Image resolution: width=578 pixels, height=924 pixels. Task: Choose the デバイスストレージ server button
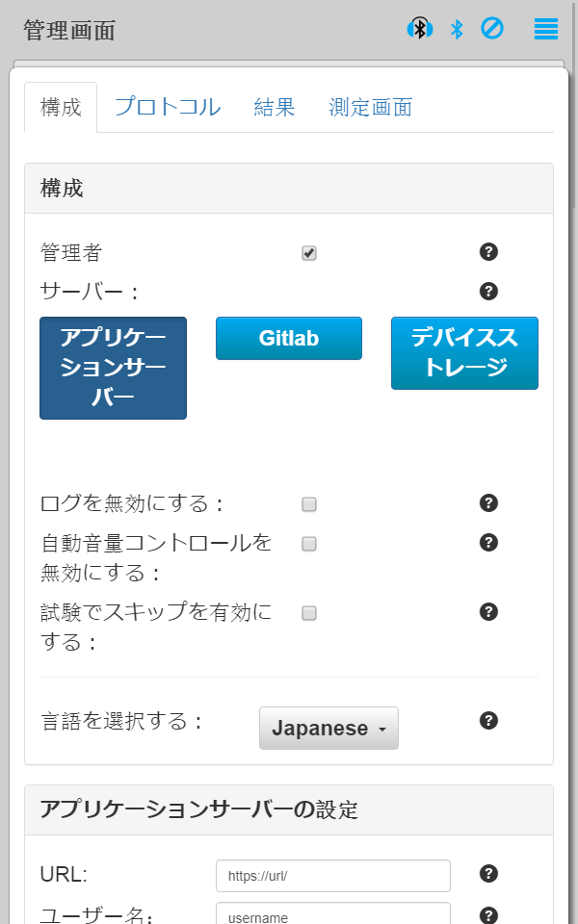coord(464,352)
